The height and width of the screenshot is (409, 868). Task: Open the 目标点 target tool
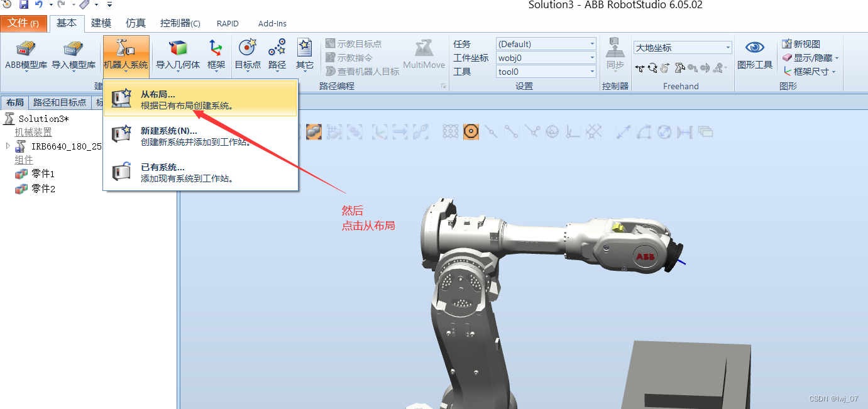(x=248, y=55)
